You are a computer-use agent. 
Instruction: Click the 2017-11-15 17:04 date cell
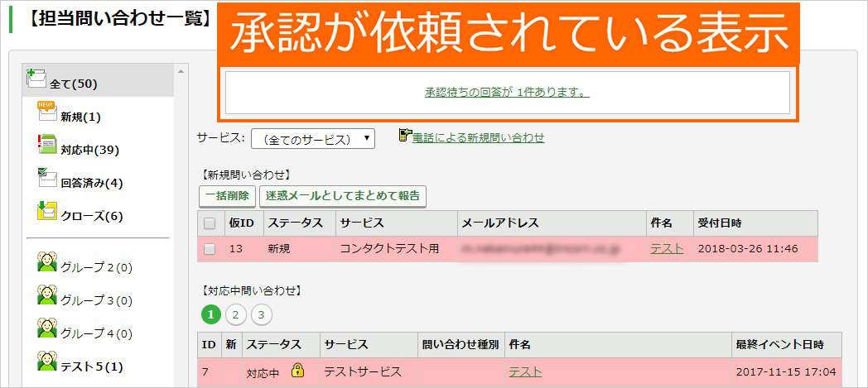pyautogui.click(x=786, y=372)
